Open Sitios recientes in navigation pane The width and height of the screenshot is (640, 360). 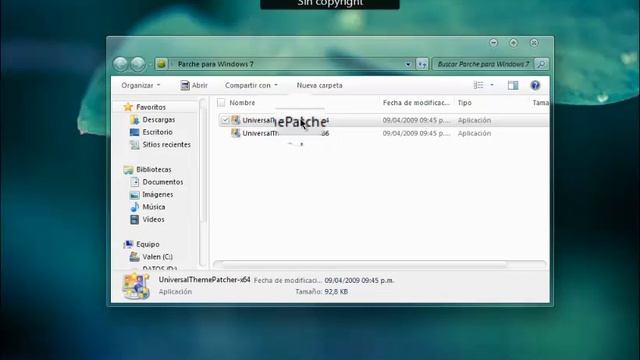[167, 144]
